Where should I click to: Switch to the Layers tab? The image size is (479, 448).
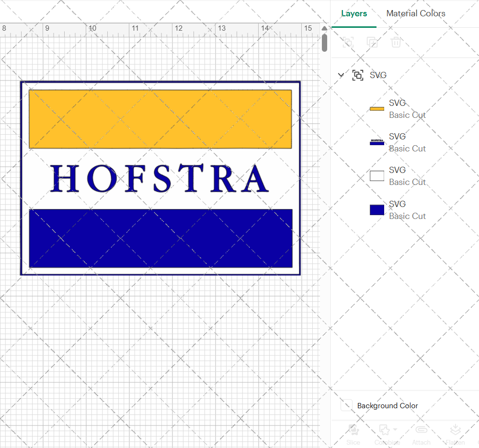(354, 13)
